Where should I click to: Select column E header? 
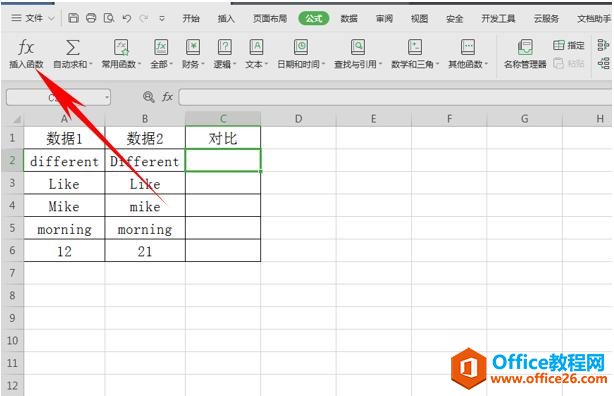(x=374, y=119)
